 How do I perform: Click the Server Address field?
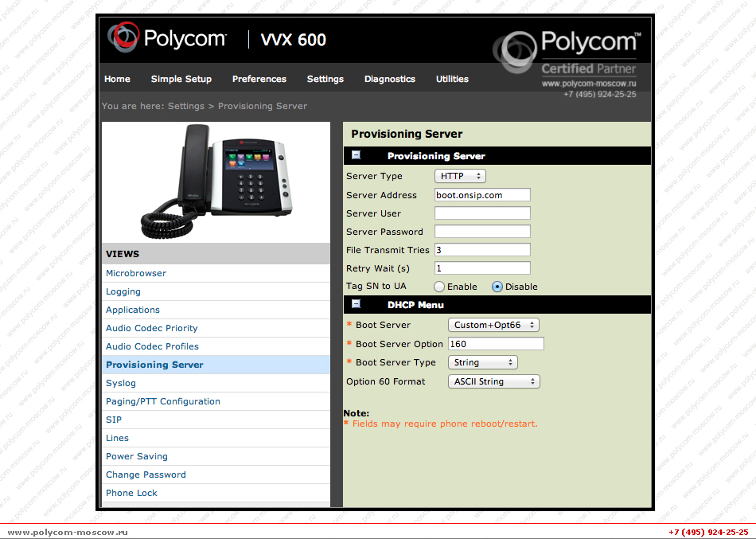(x=482, y=195)
